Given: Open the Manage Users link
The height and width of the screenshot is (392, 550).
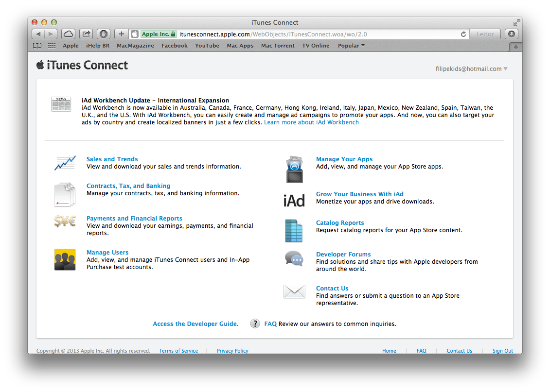Looking at the screenshot, I should tap(107, 253).
